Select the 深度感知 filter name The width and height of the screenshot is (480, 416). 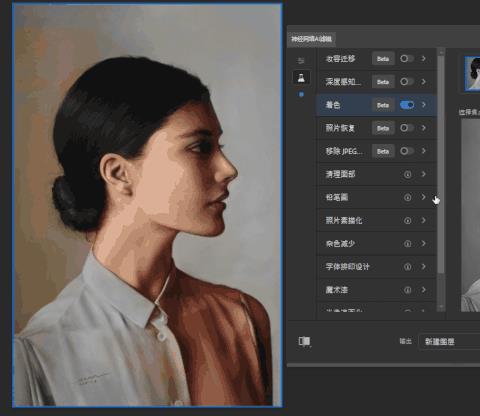[x=343, y=82]
